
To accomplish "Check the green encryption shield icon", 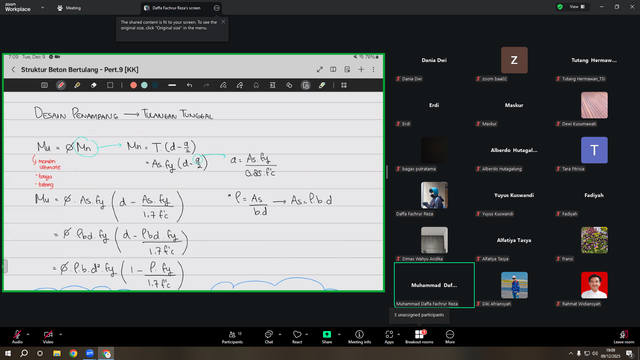I will [560, 7].
